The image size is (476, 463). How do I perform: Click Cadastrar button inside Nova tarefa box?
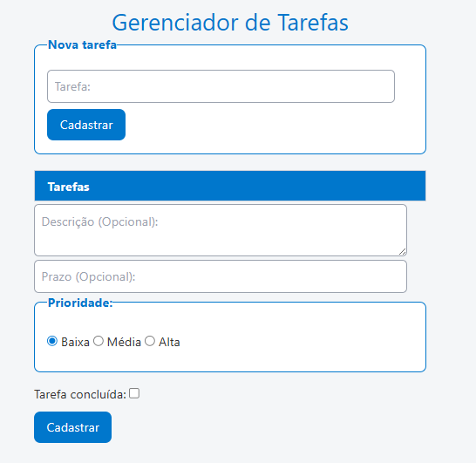coord(86,125)
